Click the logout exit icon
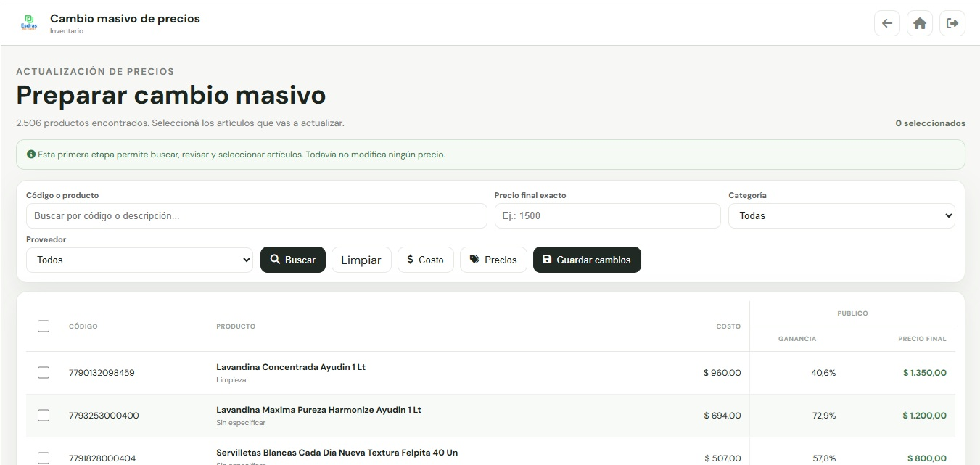 click(952, 23)
